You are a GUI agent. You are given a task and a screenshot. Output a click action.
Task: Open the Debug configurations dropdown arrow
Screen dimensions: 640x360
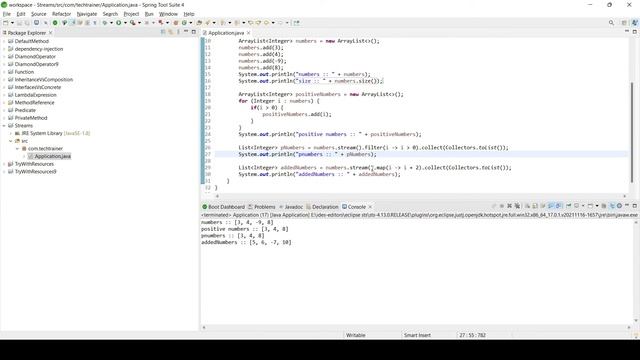tap(111, 23)
